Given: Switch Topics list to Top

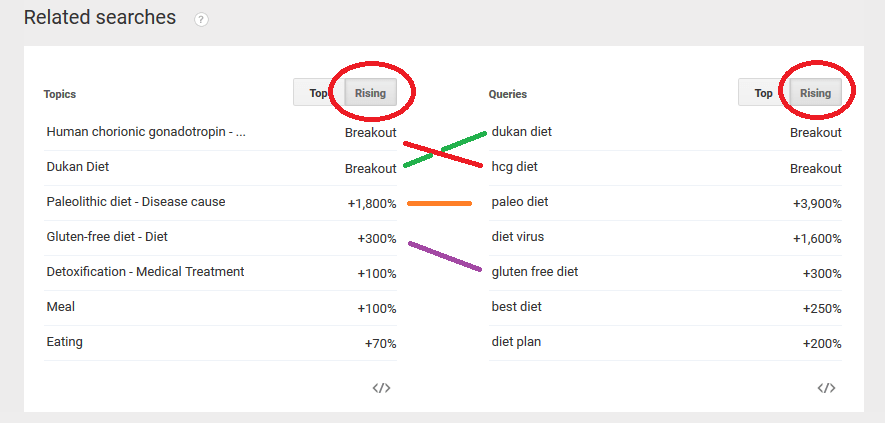Looking at the screenshot, I should (x=319, y=93).
